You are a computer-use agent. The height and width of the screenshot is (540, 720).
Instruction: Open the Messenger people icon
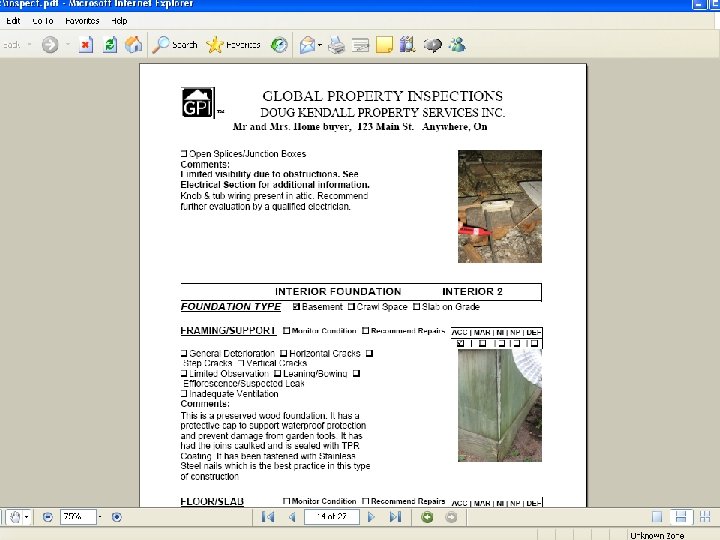[x=457, y=45]
